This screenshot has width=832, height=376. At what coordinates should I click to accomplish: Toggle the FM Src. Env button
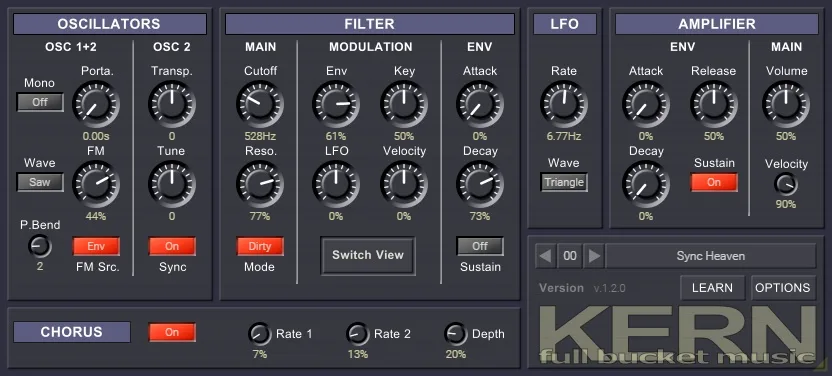[x=96, y=246]
